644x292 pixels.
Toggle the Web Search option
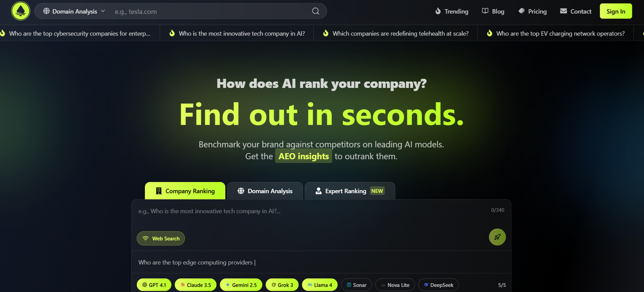coord(161,238)
